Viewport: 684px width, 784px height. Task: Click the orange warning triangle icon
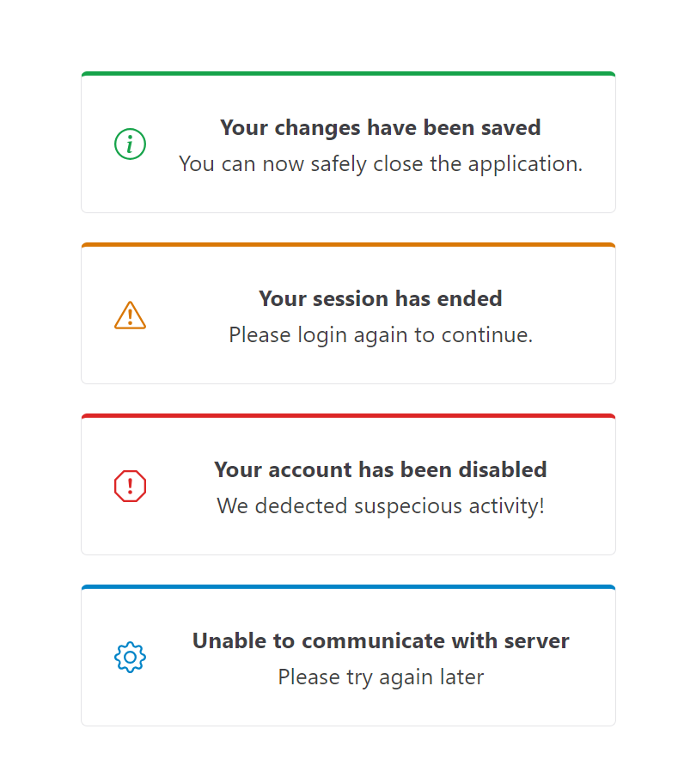pos(130,315)
